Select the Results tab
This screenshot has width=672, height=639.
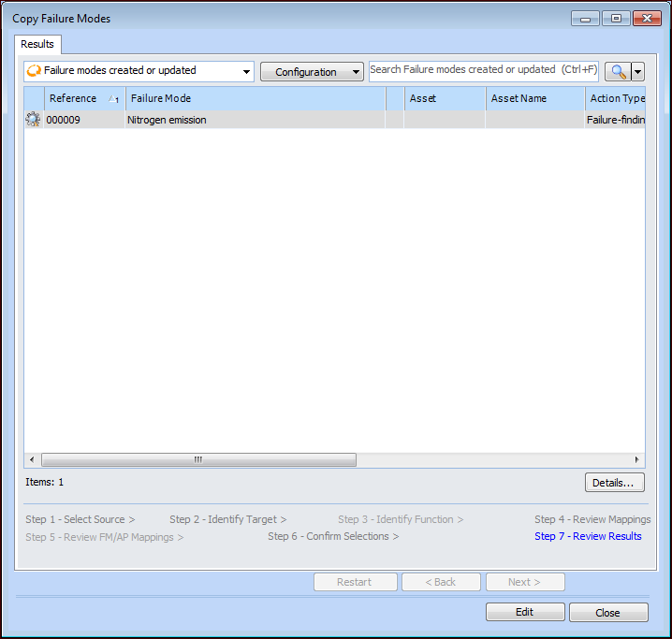[37, 44]
